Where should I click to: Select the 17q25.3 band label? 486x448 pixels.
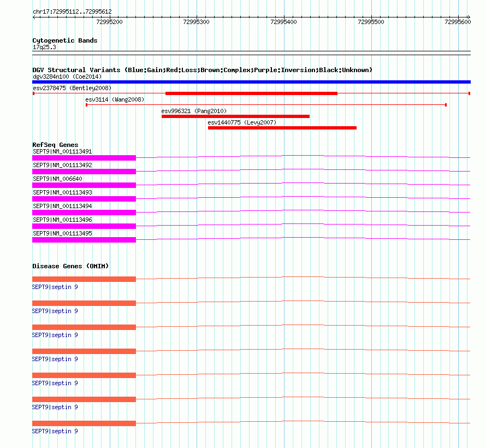44,47
